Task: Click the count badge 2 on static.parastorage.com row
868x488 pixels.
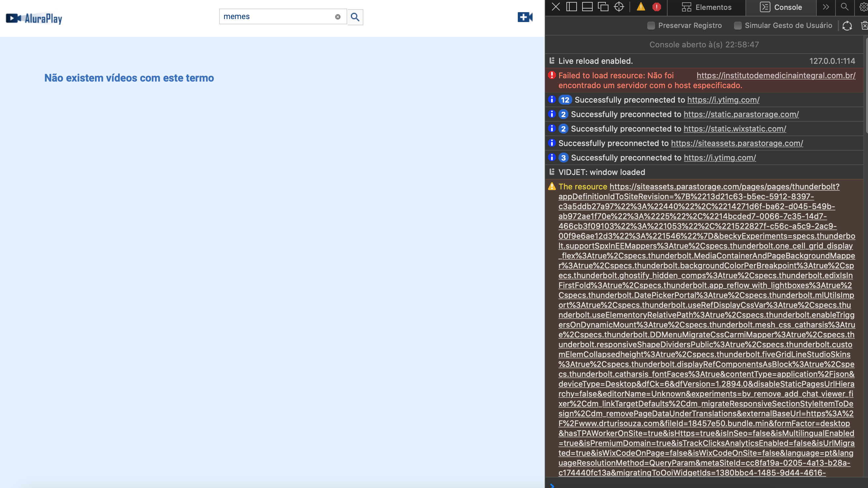Action: 563,114
